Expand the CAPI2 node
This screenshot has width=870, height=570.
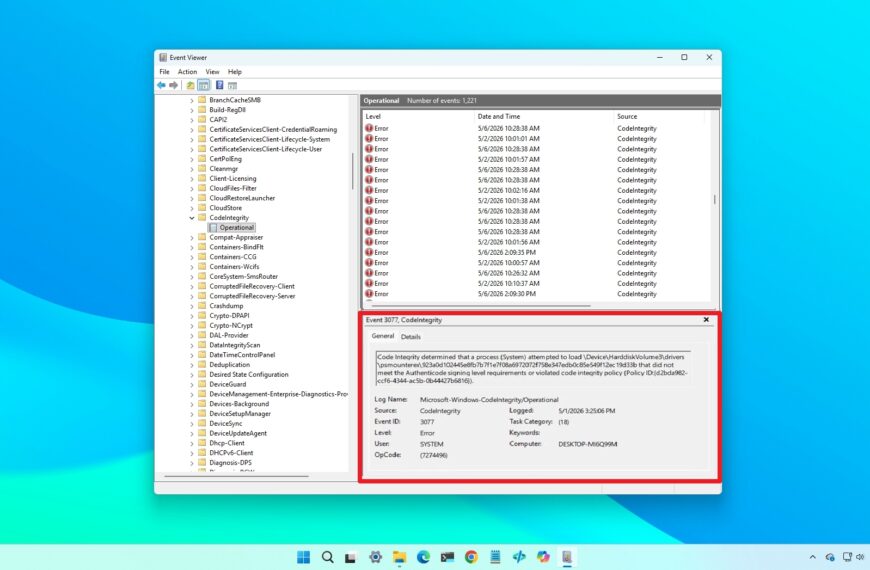192,120
